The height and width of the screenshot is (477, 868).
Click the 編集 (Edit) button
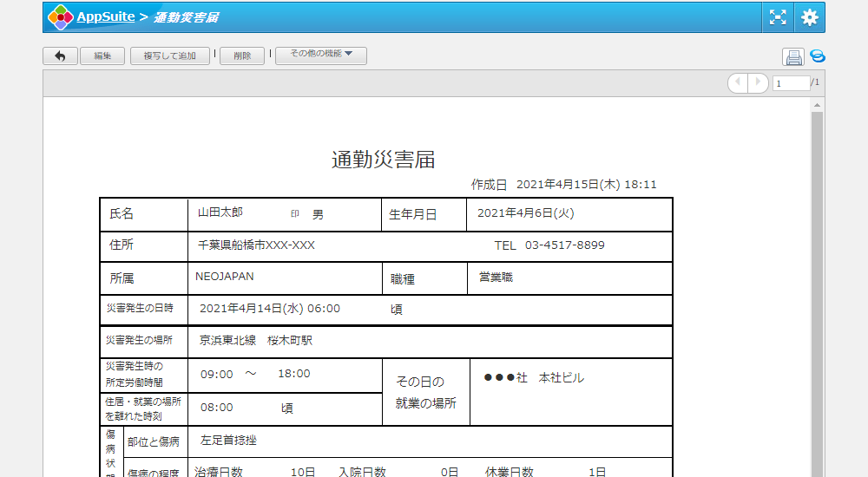(x=102, y=56)
